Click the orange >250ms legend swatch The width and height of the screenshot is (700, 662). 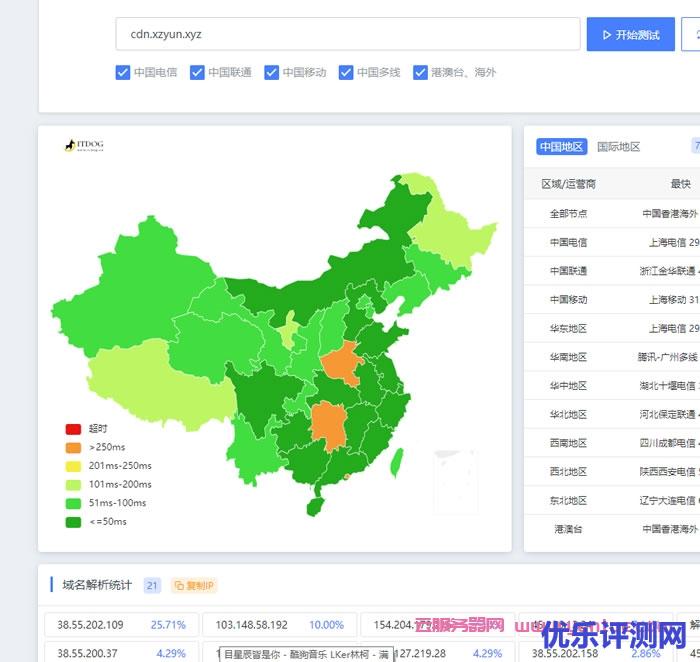coord(73,447)
